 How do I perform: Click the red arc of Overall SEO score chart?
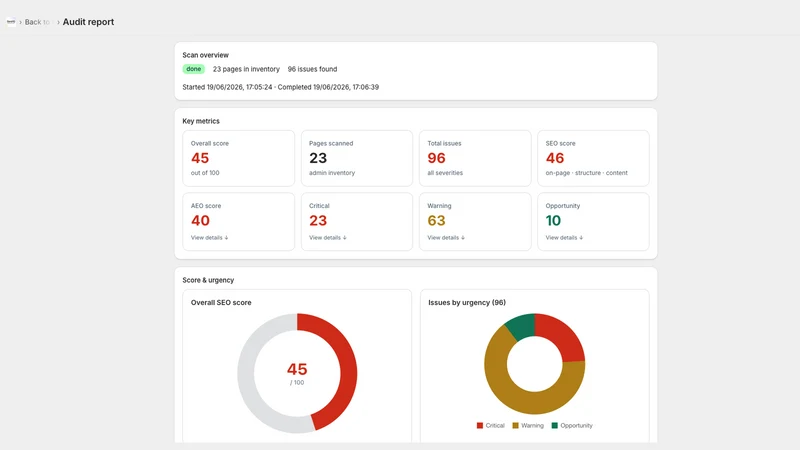click(x=347, y=367)
